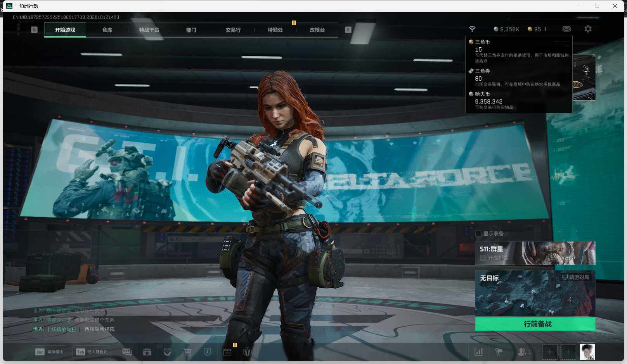Open the mail envelope icon
Image resolution: width=627 pixels, height=364 pixels.
point(566,29)
